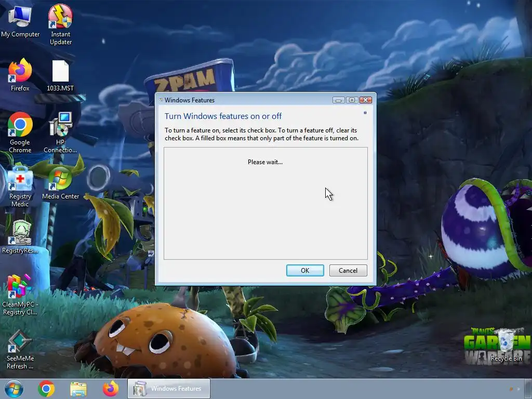Open the Recycle Bin on desktop

[506, 345]
